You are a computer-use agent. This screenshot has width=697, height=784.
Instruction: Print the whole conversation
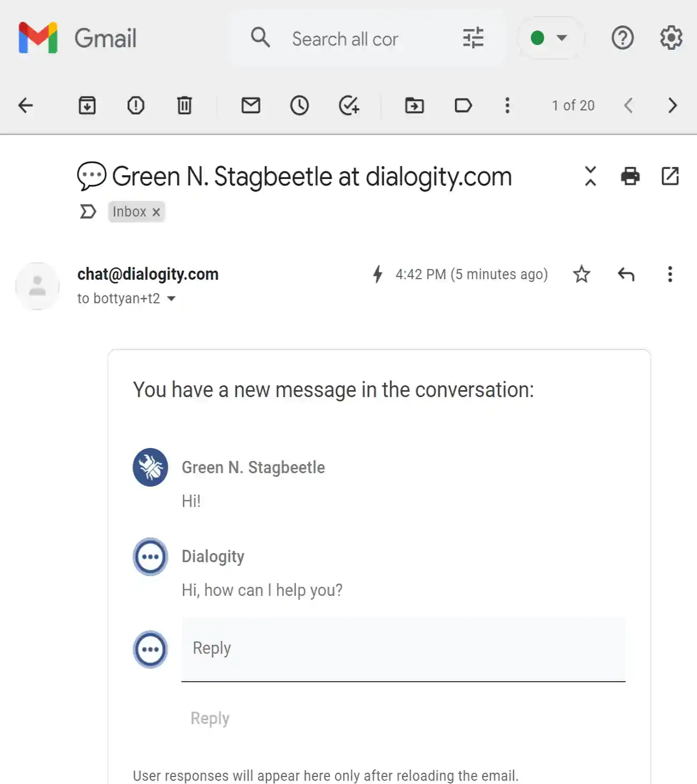pyautogui.click(x=630, y=176)
